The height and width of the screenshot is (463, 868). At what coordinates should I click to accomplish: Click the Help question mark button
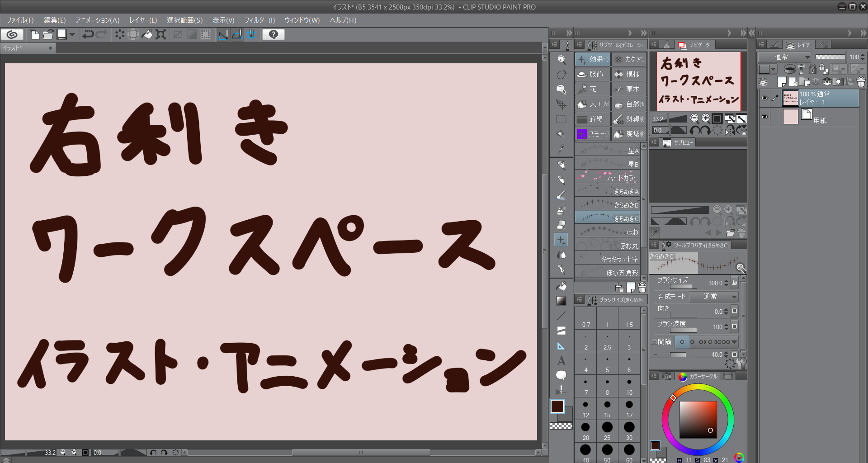point(274,34)
